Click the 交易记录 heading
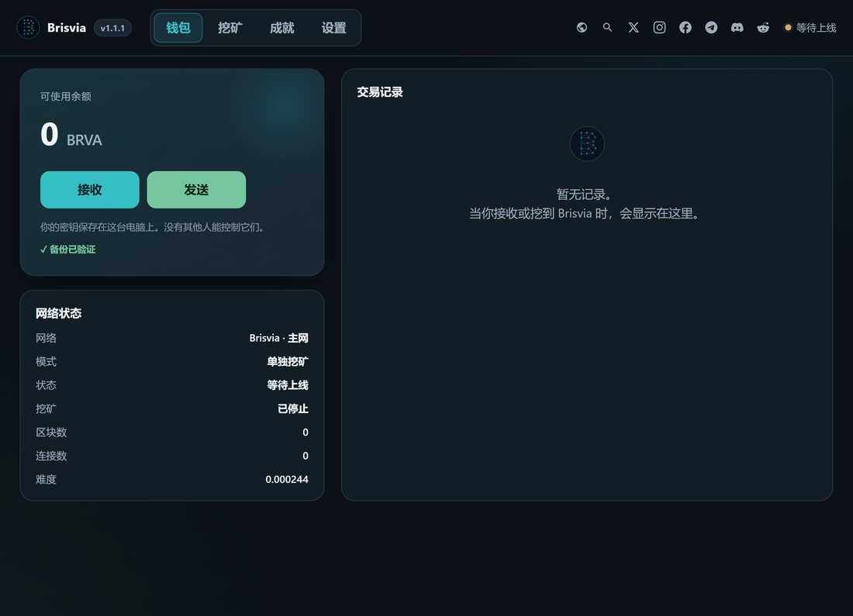The width and height of the screenshot is (853, 616). tap(380, 92)
